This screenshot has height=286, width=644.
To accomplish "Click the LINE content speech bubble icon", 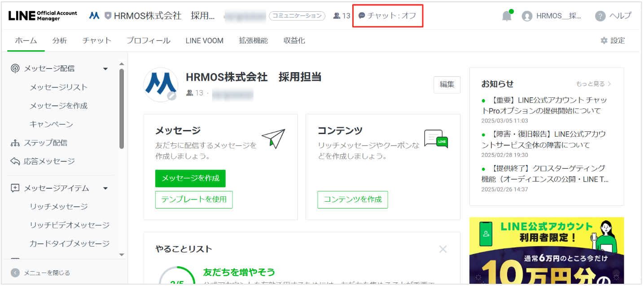I will point(436,139).
